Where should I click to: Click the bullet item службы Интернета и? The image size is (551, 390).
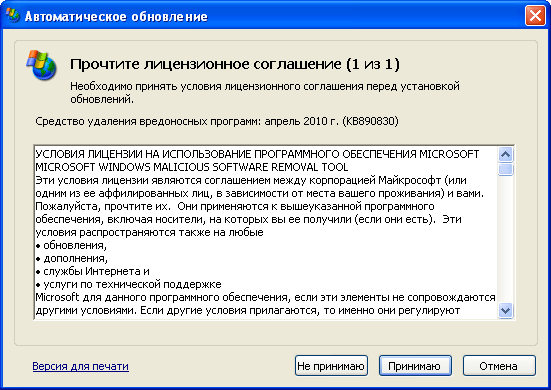92,271
